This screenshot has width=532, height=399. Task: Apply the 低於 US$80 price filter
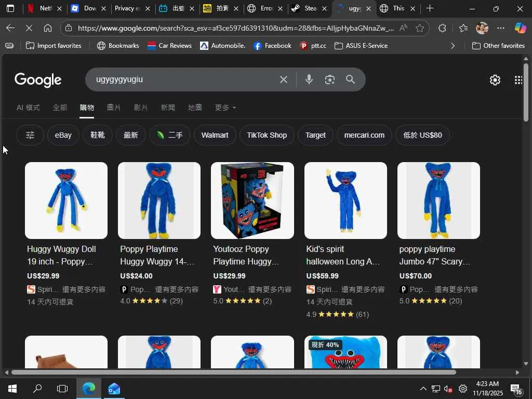pyautogui.click(x=423, y=135)
